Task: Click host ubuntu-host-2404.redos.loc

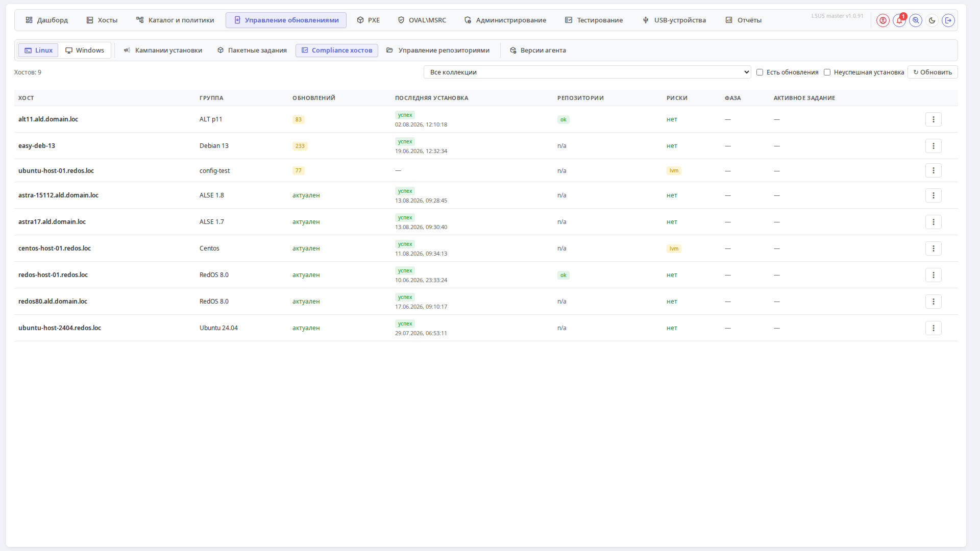Action: (x=60, y=328)
